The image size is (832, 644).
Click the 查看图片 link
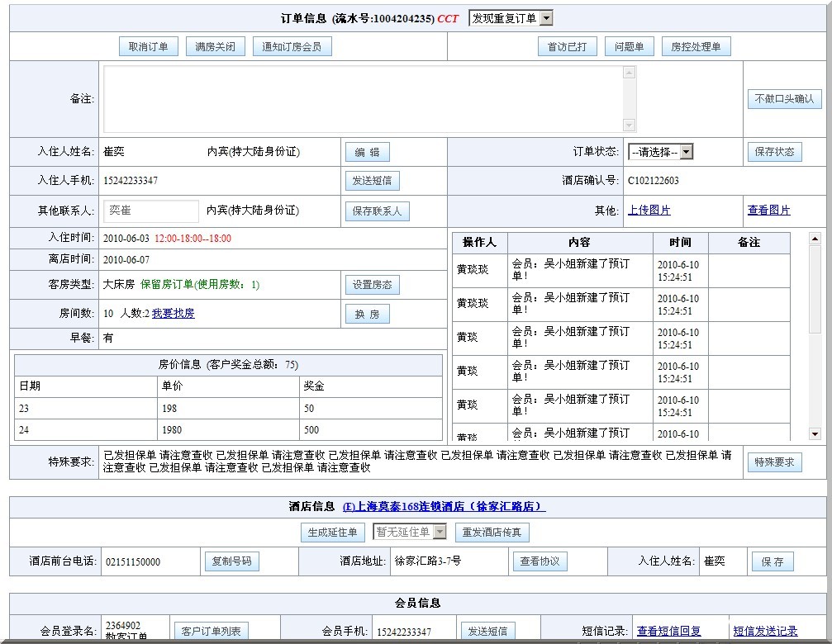(769, 211)
